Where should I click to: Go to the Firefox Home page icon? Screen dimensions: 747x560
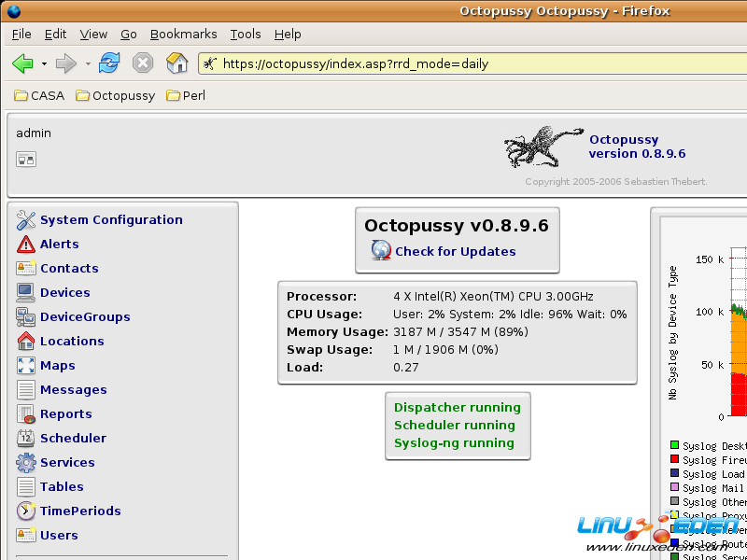tap(176, 63)
